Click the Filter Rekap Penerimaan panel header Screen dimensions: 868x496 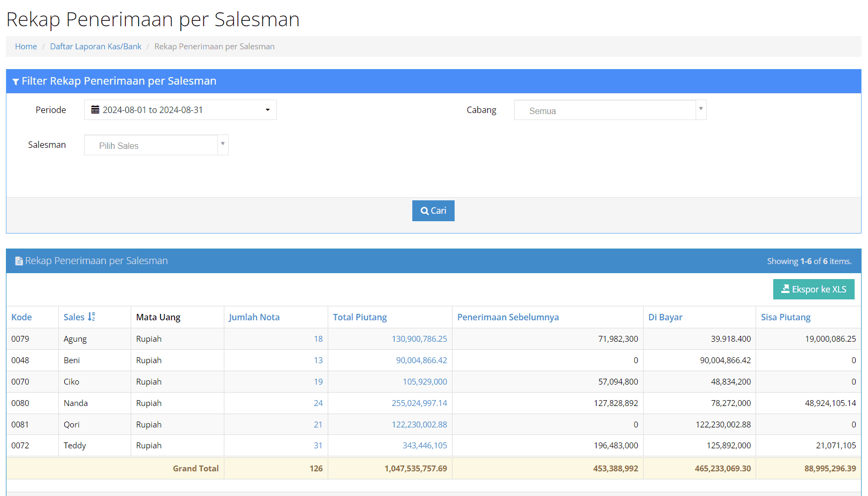(x=434, y=81)
